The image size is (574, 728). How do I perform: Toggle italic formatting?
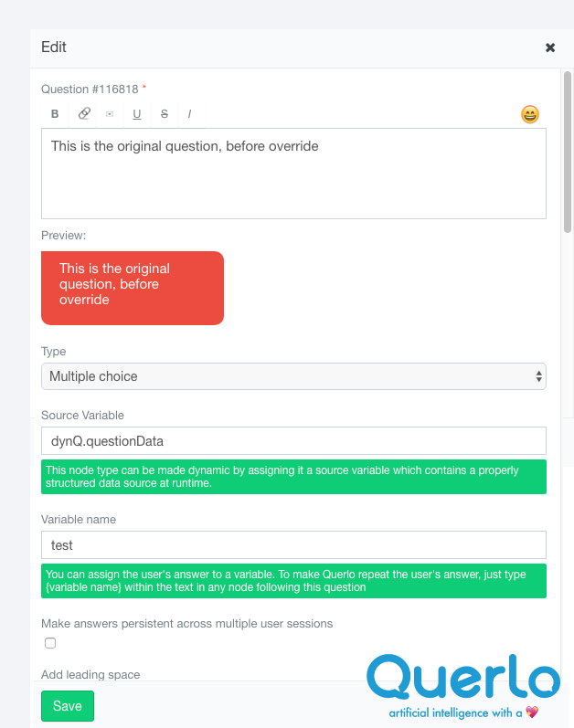click(x=189, y=114)
